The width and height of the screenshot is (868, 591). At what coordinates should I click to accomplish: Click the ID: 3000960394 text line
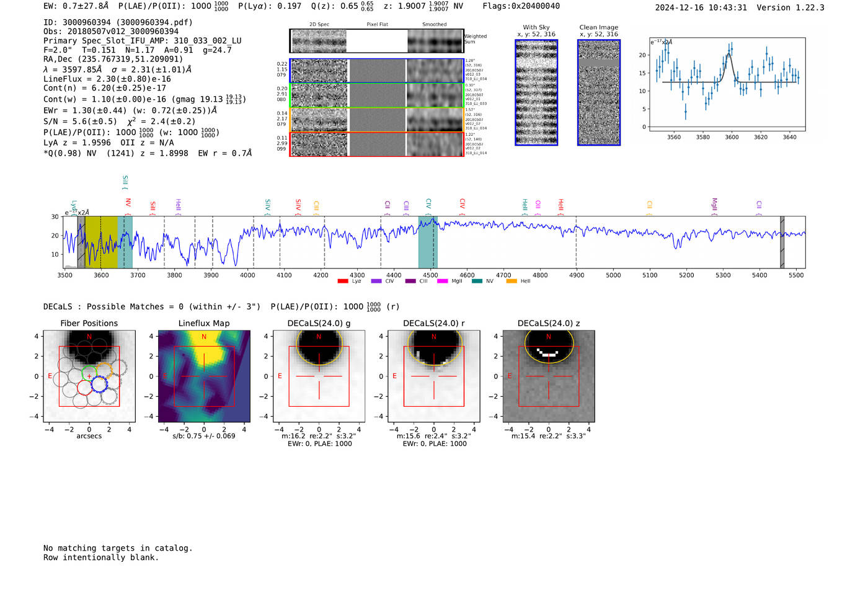[118, 22]
